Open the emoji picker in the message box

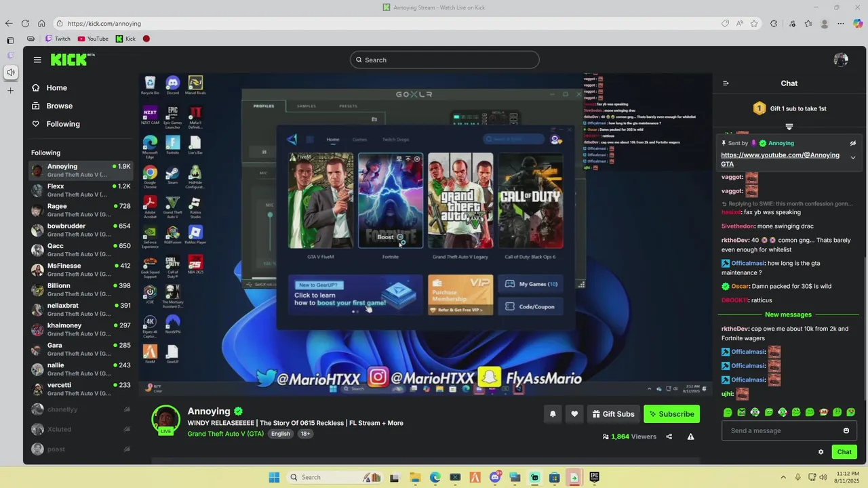pos(846,430)
